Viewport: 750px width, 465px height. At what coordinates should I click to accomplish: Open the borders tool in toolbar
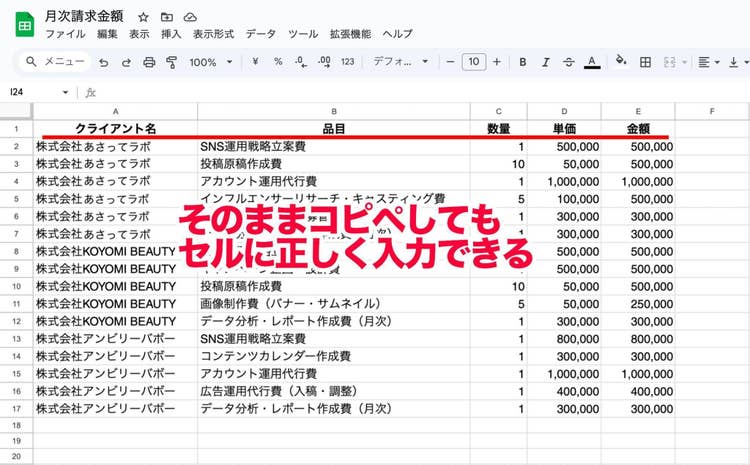(x=645, y=62)
